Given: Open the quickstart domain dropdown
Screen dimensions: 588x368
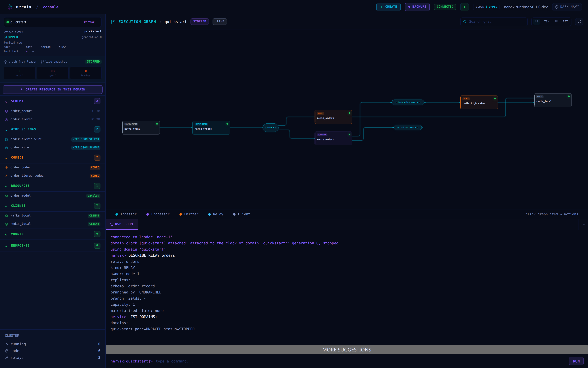Looking at the screenshot, I should (53, 22).
